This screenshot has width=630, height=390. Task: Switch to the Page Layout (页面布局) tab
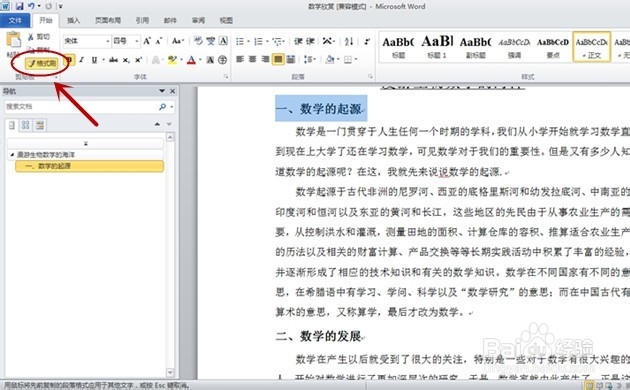click(x=108, y=20)
